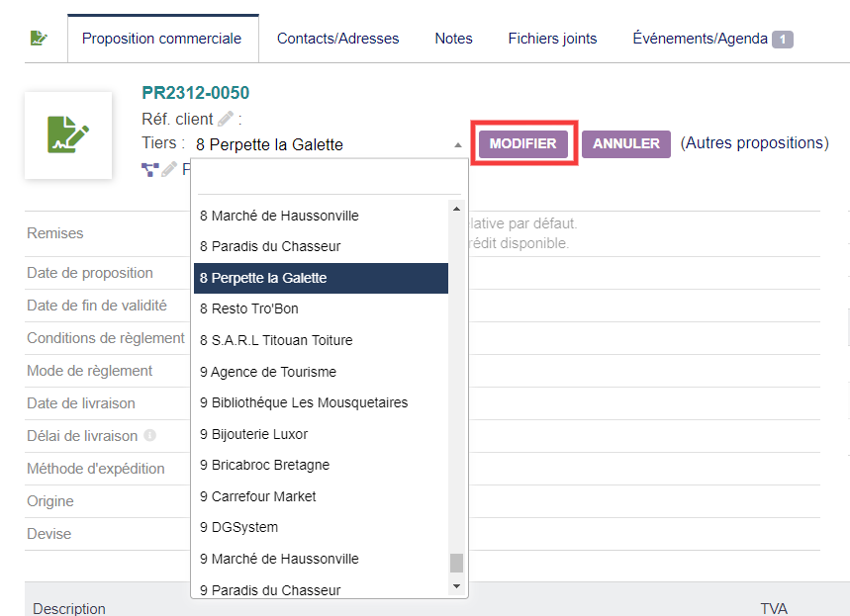Screen dimensions: 850x616
Task: Click the dropdown list scrollbar thumb
Action: [456, 563]
